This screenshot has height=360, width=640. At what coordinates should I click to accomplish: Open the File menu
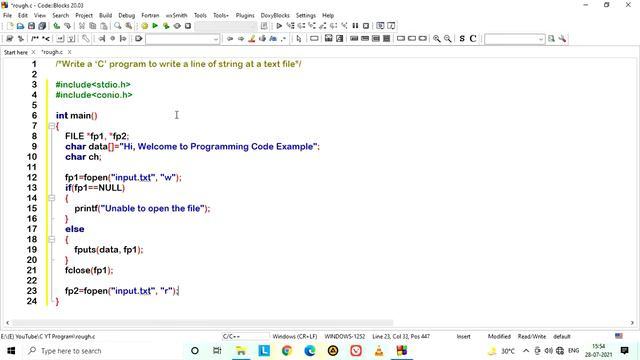[7, 16]
